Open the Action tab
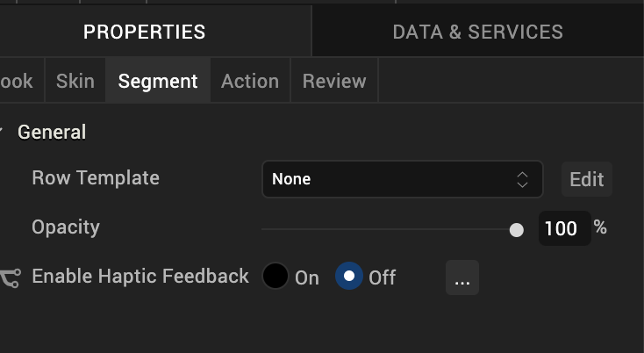Viewport: 644px width, 353px height. coord(250,81)
